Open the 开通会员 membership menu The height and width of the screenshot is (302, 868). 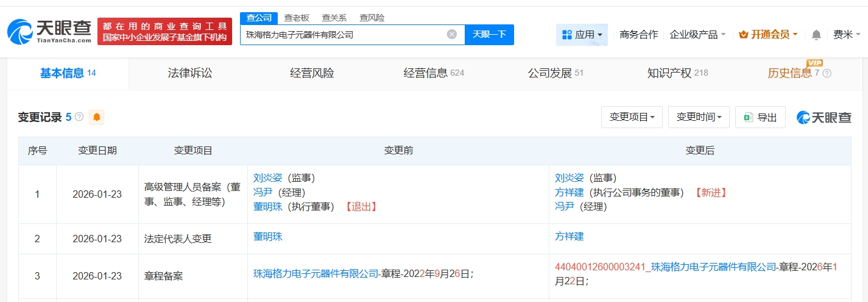tap(768, 35)
